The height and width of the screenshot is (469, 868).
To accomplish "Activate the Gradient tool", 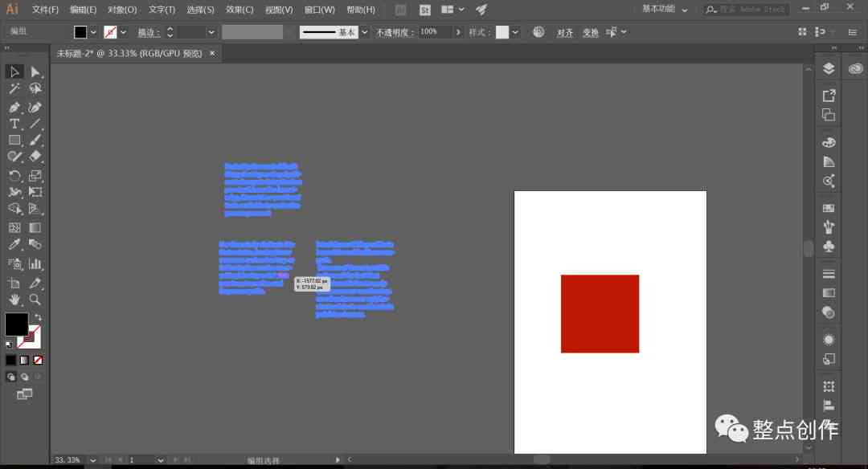I will (x=35, y=228).
